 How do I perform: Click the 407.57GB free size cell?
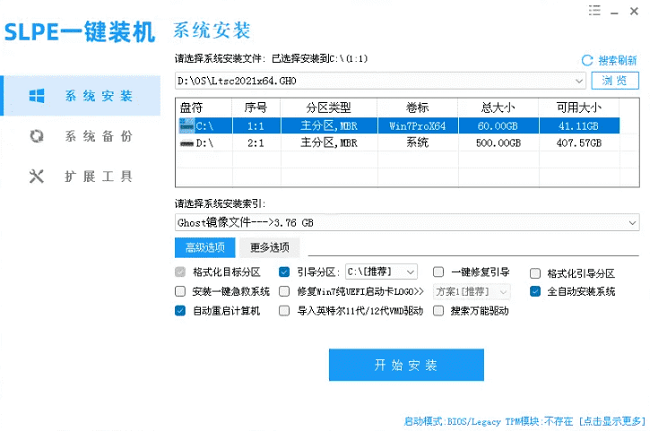(579, 143)
